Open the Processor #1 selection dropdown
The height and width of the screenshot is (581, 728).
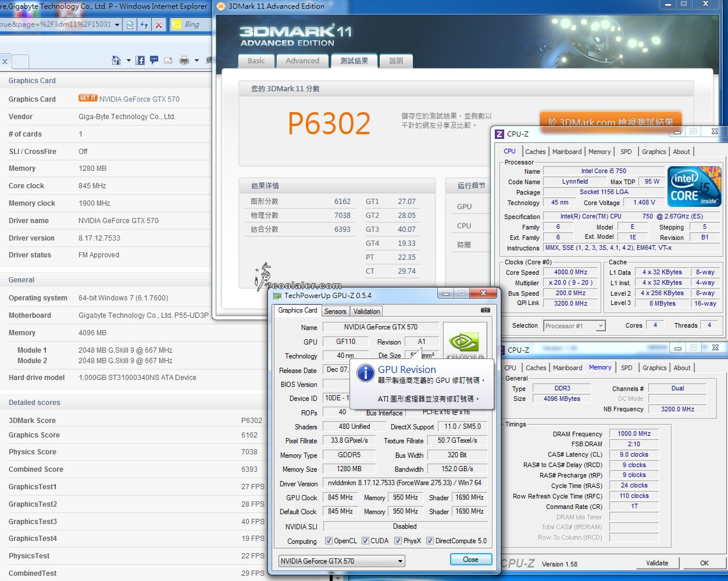tap(601, 326)
